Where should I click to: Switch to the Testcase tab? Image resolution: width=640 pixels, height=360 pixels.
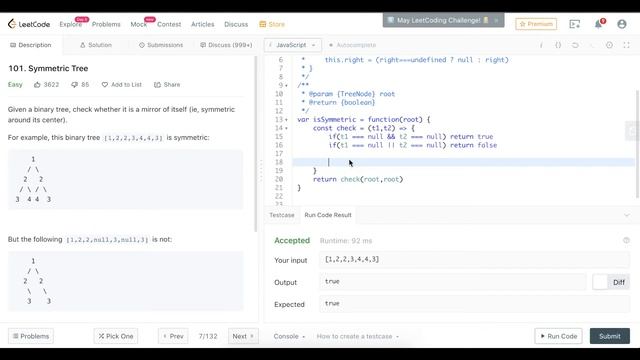point(282,215)
